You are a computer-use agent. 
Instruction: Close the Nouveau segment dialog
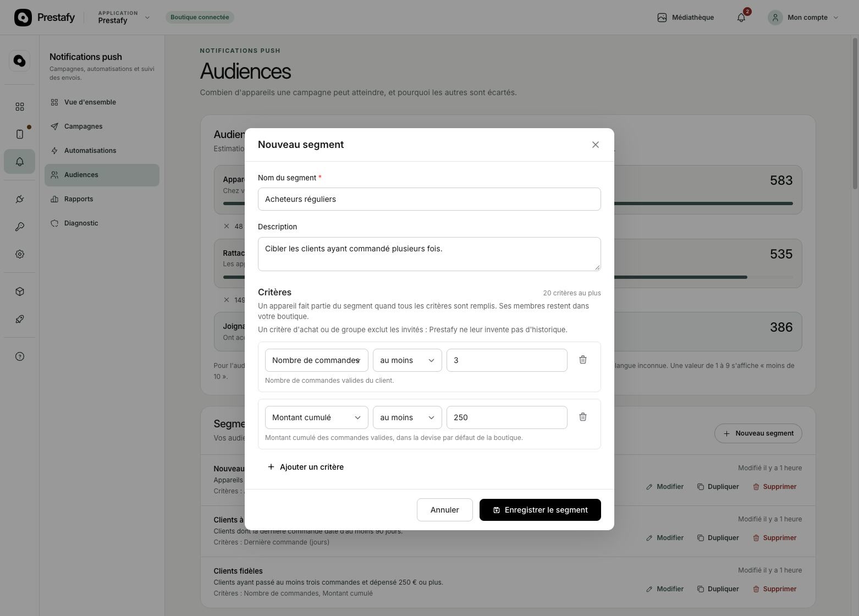(x=596, y=145)
